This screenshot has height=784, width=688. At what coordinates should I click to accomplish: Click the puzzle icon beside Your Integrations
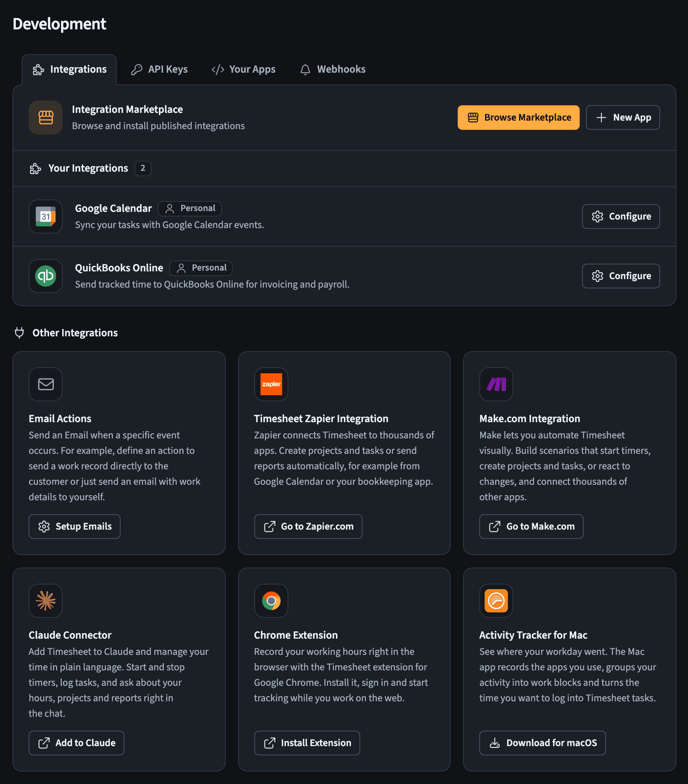35,169
